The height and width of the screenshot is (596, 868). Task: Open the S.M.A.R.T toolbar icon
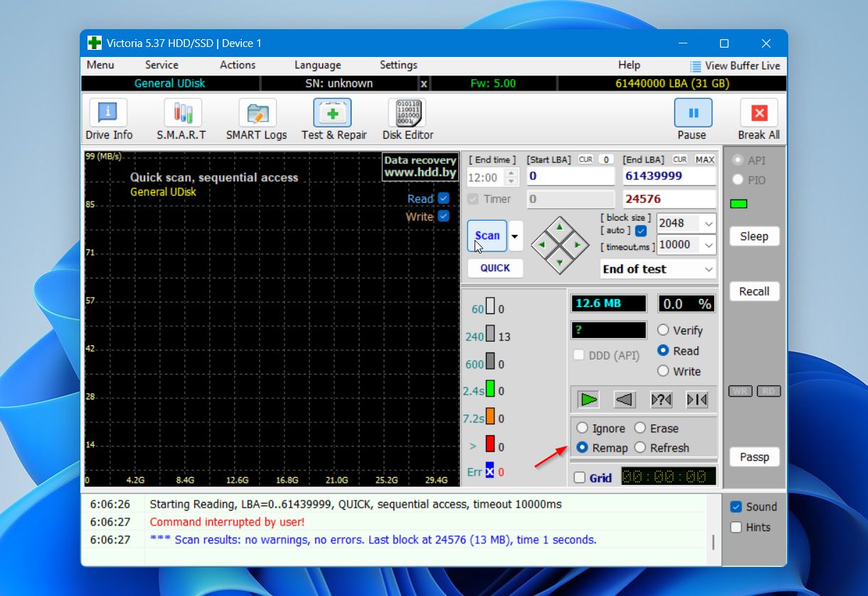click(x=181, y=120)
